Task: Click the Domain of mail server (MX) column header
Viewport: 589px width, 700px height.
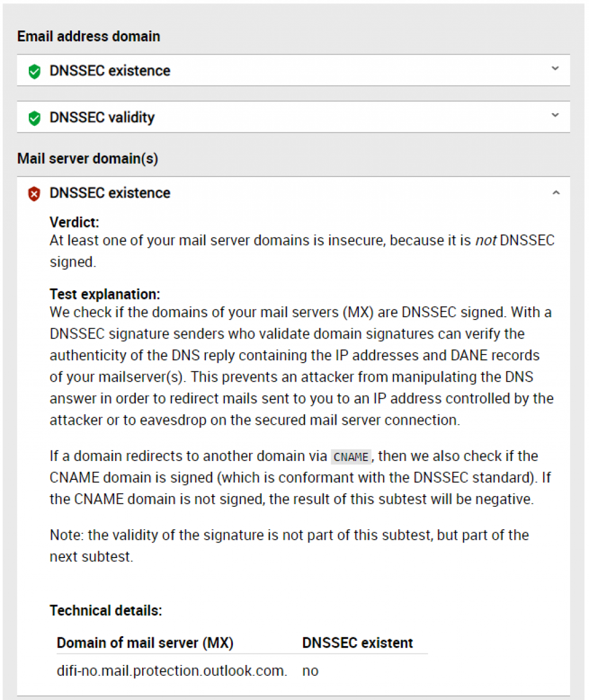Action: (145, 643)
